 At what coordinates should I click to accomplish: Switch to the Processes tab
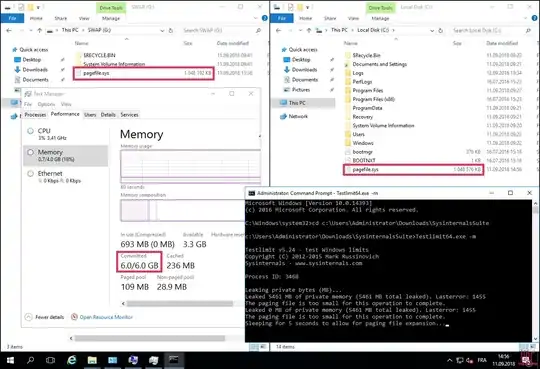coord(35,115)
